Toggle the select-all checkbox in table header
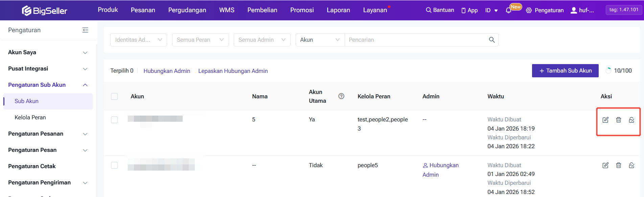644x197 pixels. [x=114, y=96]
